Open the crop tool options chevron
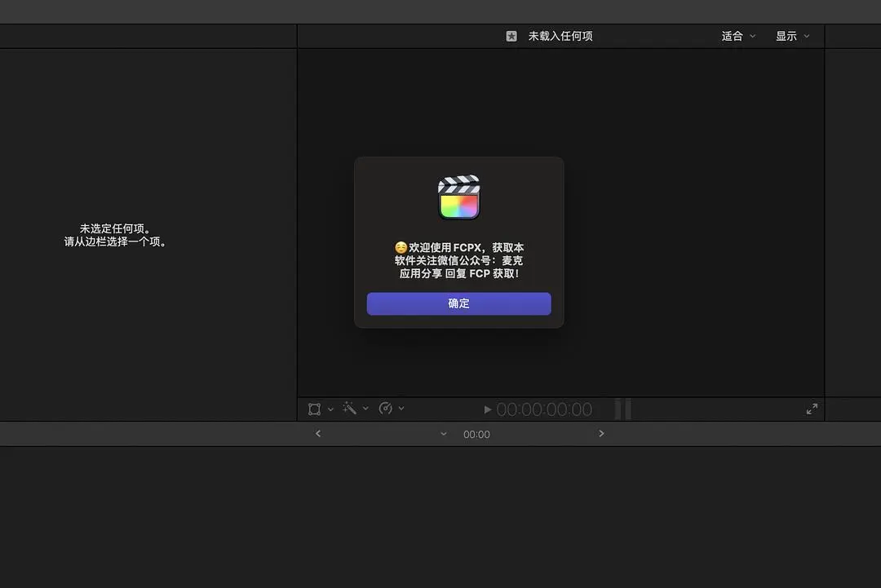The image size is (881, 588). coord(330,409)
